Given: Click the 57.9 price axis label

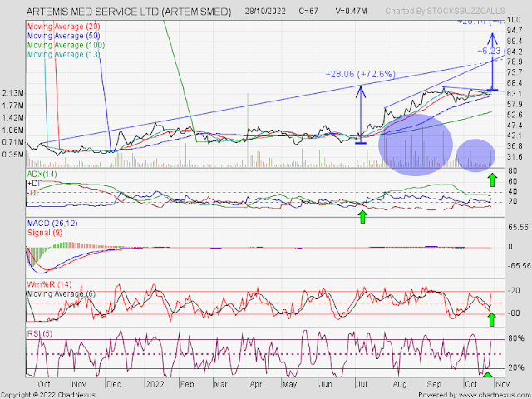Looking at the screenshot, I should [515, 104].
